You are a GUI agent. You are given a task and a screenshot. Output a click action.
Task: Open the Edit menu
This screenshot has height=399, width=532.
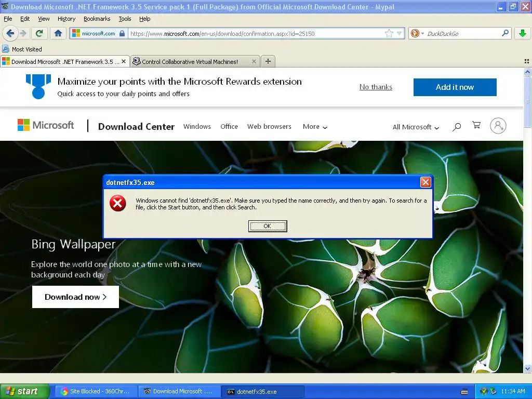click(25, 19)
